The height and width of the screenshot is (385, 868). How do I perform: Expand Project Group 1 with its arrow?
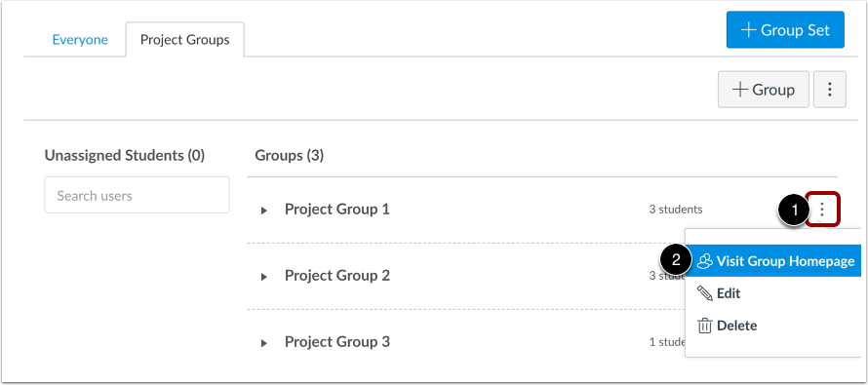pyautogui.click(x=264, y=211)
